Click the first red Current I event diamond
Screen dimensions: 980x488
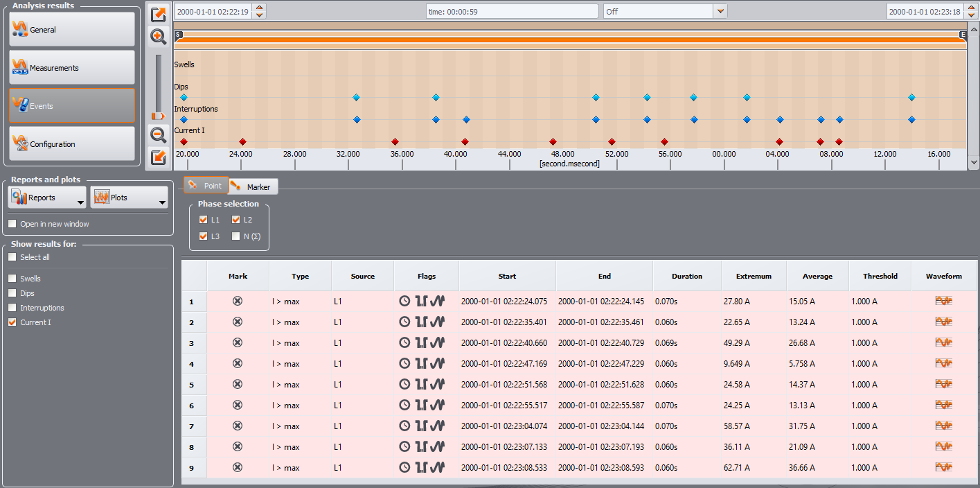(184, 141)
